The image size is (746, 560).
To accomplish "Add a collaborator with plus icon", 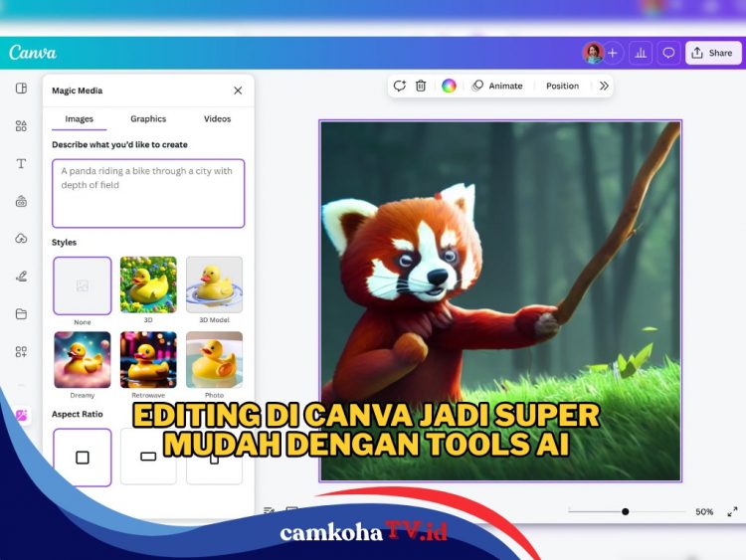I will point(613,53).
